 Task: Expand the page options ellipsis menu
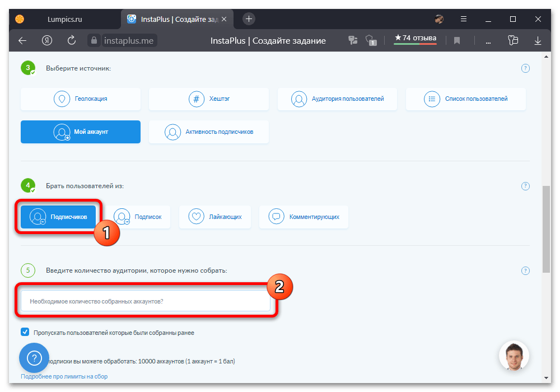[x=488, y=40]
